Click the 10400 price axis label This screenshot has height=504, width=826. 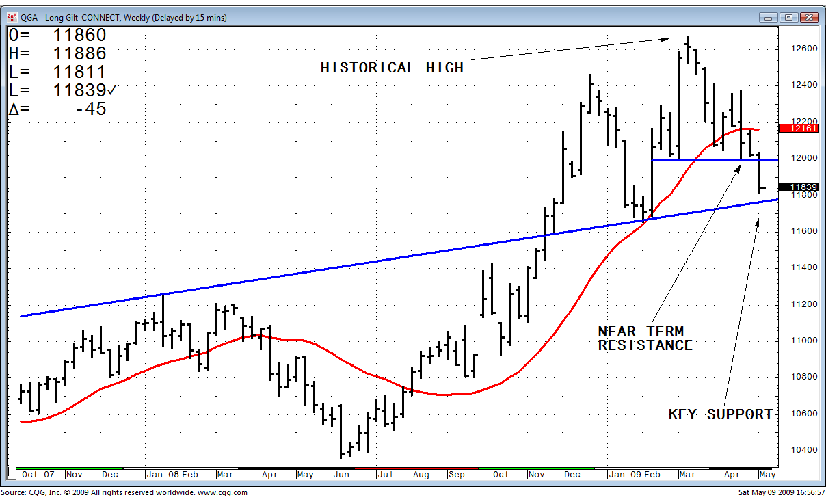coord(803,450)
